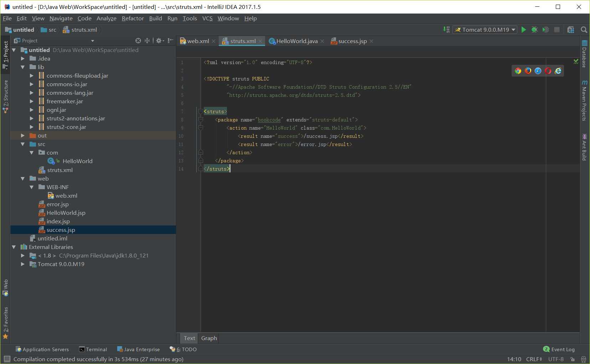Collapse the src folder in tree

point(23,144)
